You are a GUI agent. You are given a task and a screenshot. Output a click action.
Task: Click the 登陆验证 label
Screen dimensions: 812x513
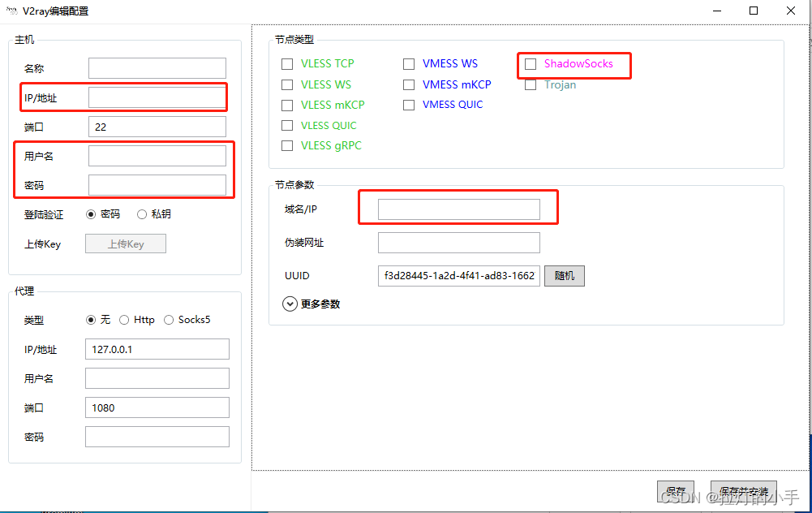pyautogui.click(x=44, y=214)
